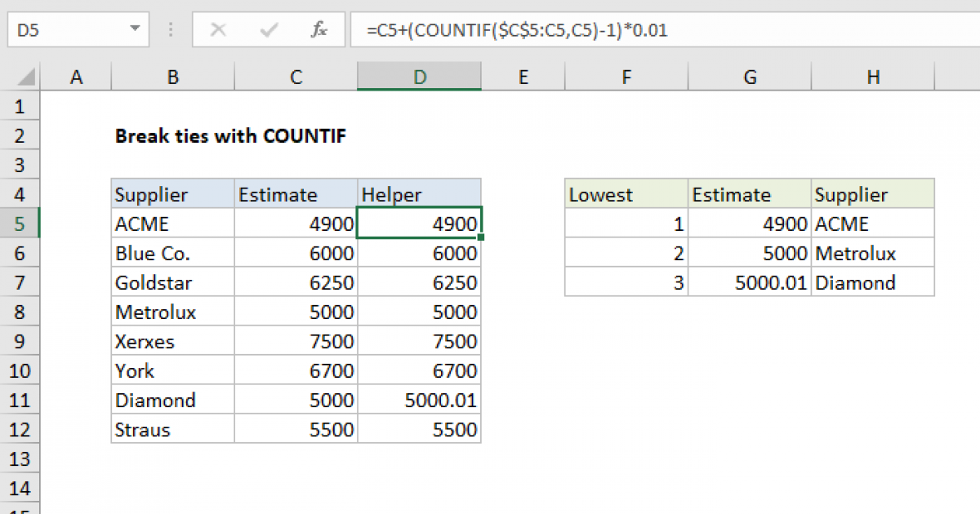Click the formula bar options dots handle

pyautogui.click(x=171, y=30)
